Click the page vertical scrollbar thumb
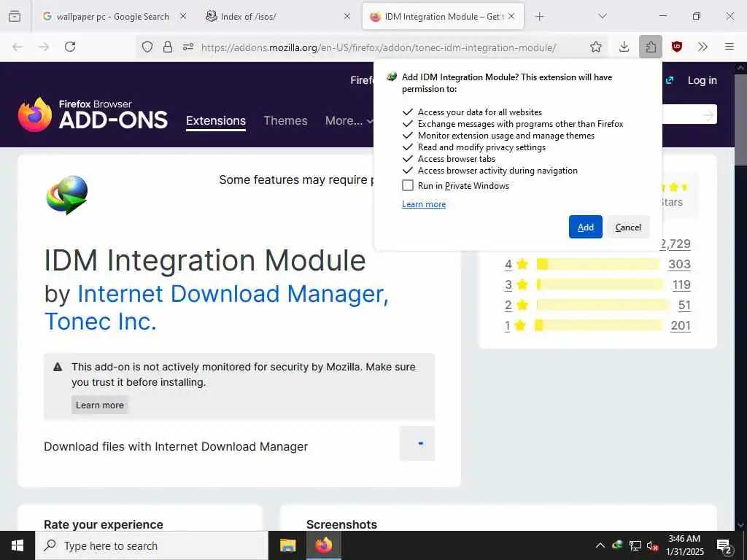This screenshot has height=560, width=747. (x=741, y=119)
